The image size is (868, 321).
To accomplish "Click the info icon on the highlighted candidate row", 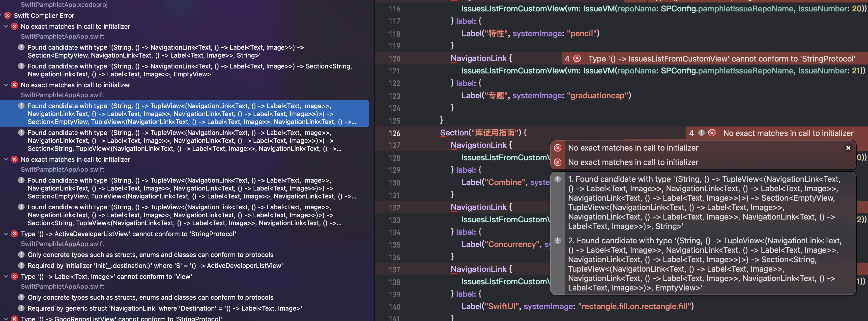I will [21, 106].
